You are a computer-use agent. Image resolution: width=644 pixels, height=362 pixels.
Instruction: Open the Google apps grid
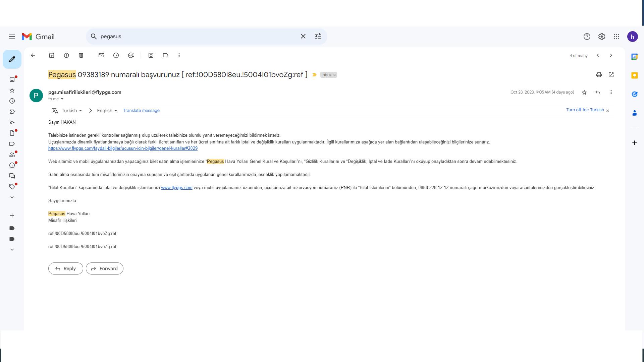(x=616, y=37)
